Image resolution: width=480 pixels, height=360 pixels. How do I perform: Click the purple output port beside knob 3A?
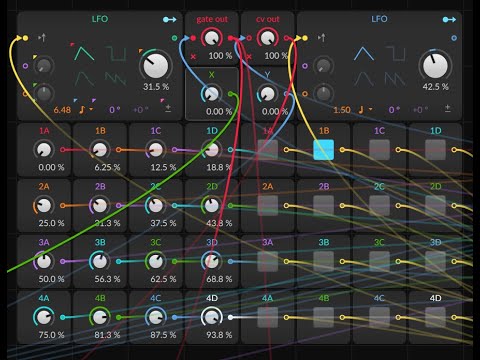[63, 261]
